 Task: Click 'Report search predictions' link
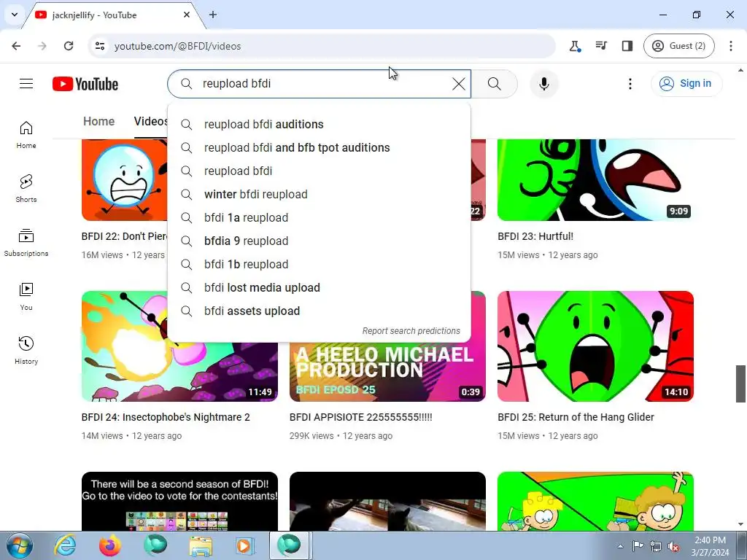[x=411, y=331]
